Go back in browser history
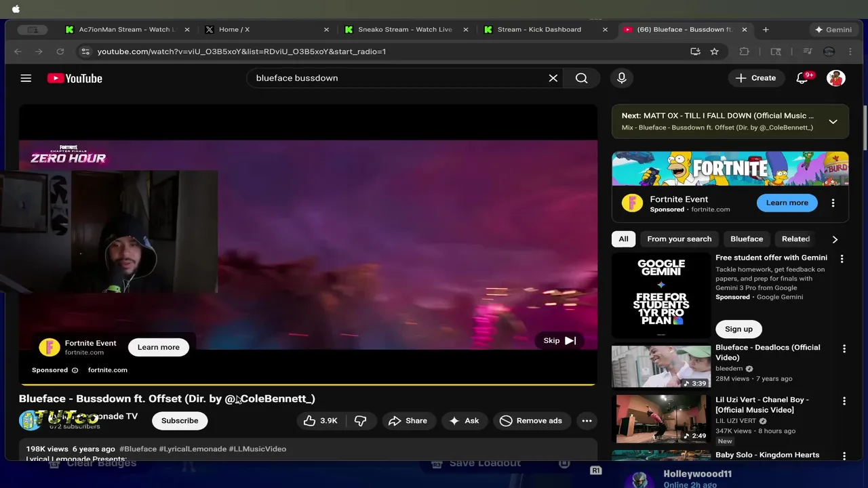The width and height of the screenshot is (868, 488). pyautogui.click(x=18, y=52)
